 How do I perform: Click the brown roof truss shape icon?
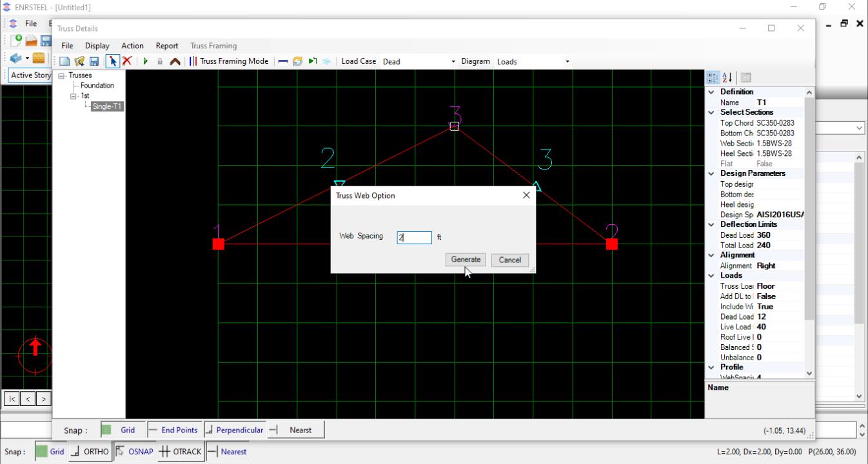[175, 61]
